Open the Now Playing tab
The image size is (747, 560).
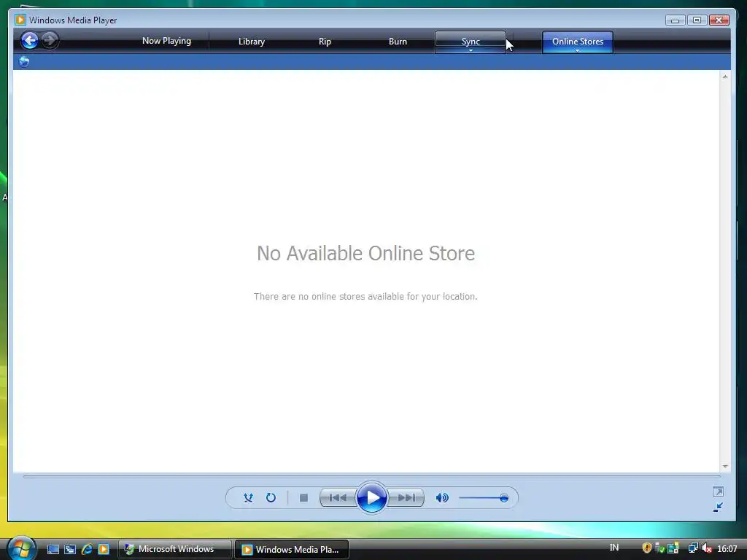pos(167,41)
